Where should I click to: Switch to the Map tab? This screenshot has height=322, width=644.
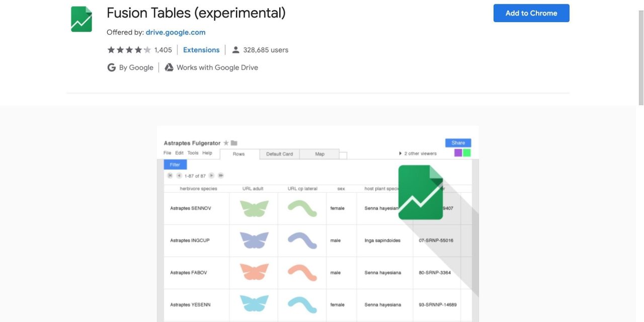pos(319,154)
